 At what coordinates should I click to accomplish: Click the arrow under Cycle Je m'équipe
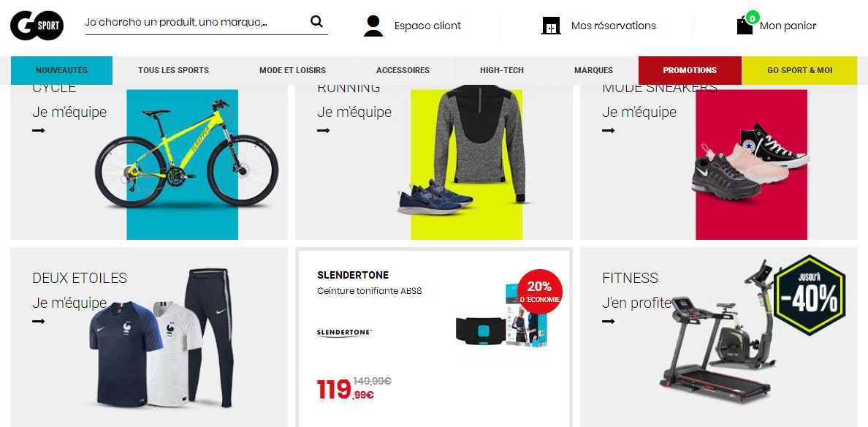pos(38,131)
